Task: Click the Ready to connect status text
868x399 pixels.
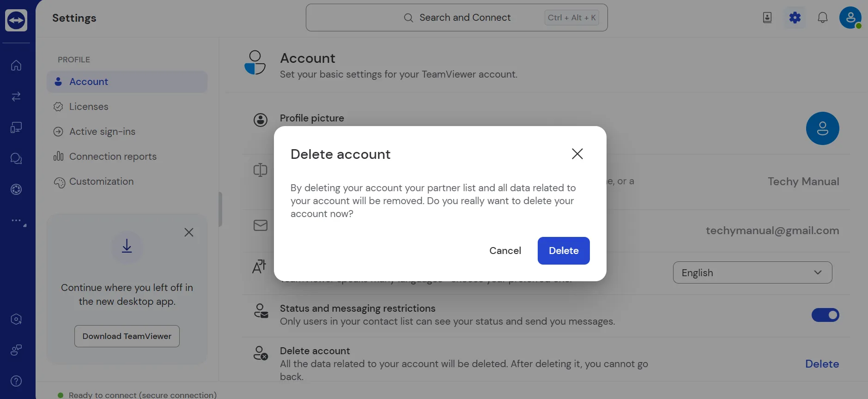Action: [x=142, y=395]
